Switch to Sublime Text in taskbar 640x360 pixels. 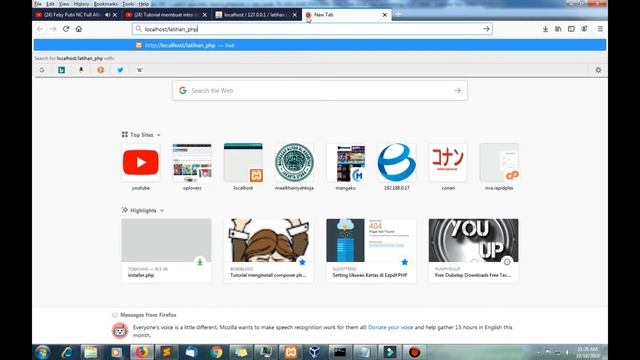click(x=166, y=352)
